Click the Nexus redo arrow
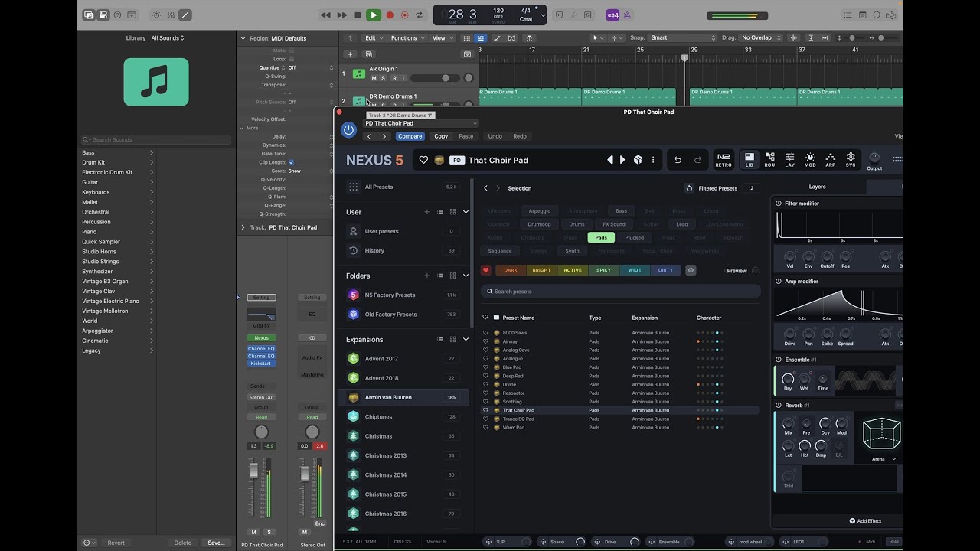 click(697, 160)
